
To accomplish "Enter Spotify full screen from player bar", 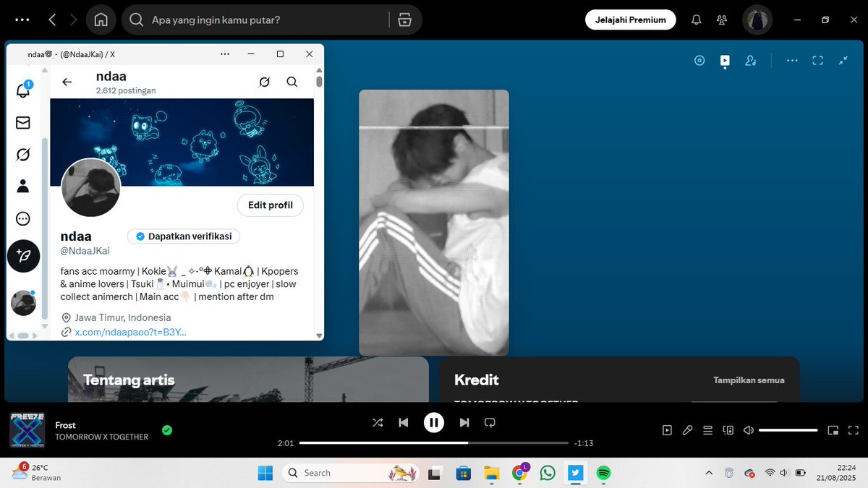I will (x=854, y=430).
